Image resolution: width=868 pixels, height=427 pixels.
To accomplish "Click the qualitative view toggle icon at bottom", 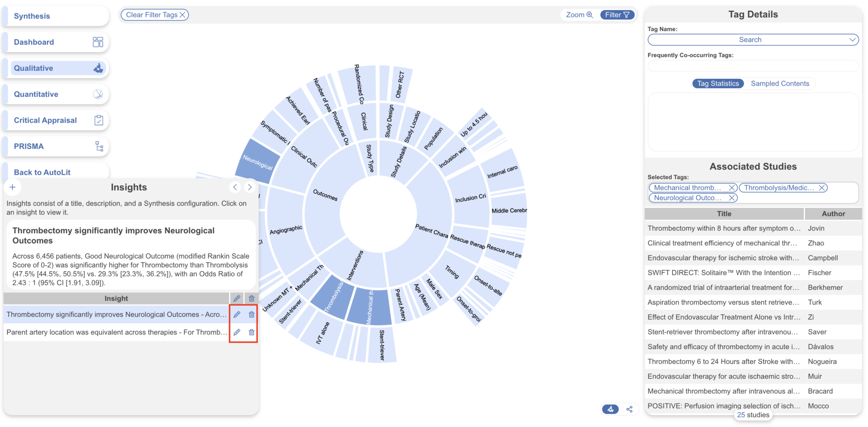I will (610, 409).
